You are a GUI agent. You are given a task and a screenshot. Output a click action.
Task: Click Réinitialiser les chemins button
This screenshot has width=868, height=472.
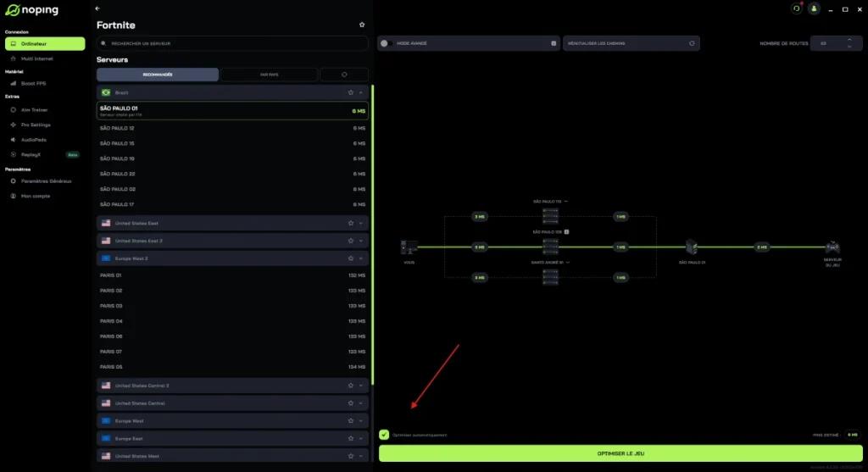point(631,43)
